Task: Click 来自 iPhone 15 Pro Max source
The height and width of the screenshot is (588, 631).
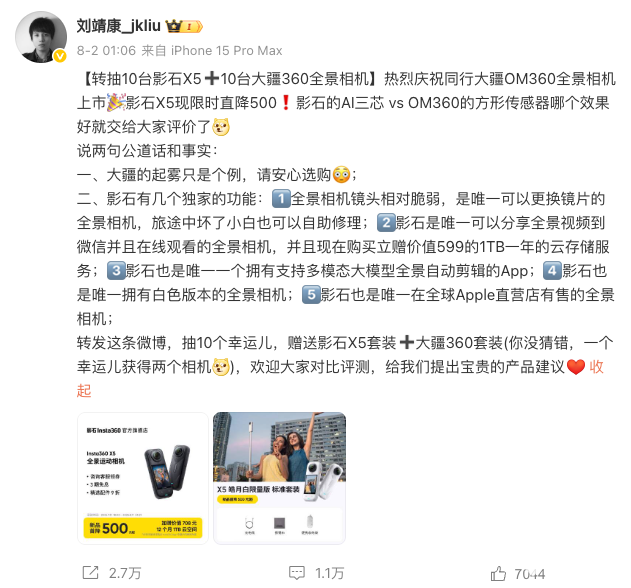Action: [212, 51]
